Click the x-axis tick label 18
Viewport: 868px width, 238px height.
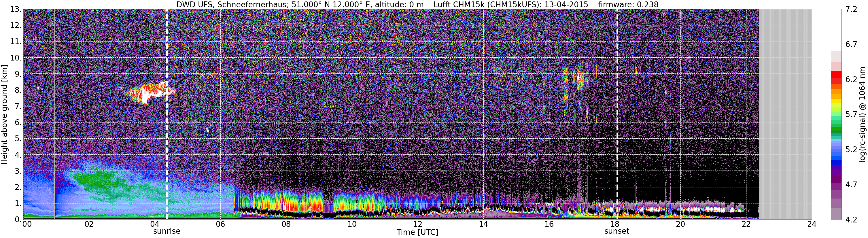[614, 224]
